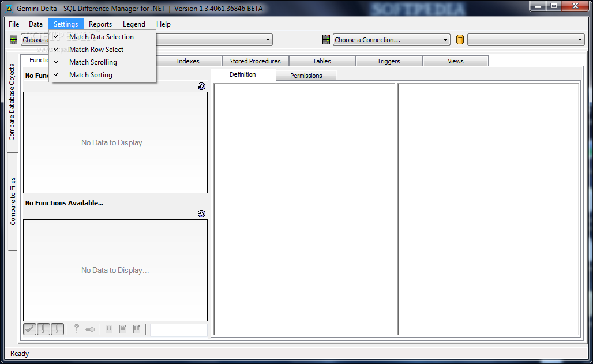Click the question mark icon in bottom toolbar

[x=76, y=329]
